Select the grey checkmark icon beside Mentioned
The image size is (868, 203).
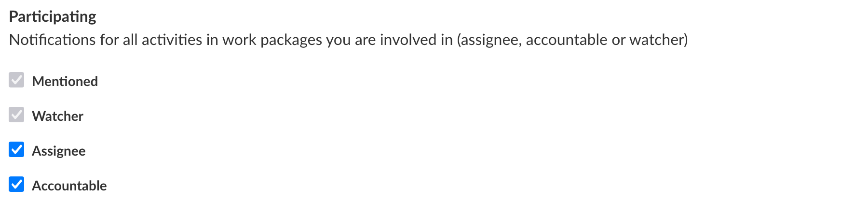click(16, 80)
